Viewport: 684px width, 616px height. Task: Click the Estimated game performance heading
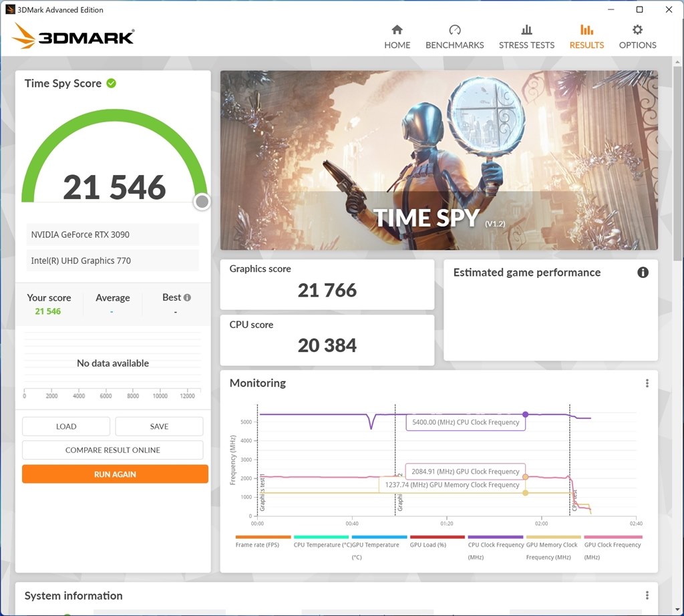pyautogui.click(x=527, y=273)
